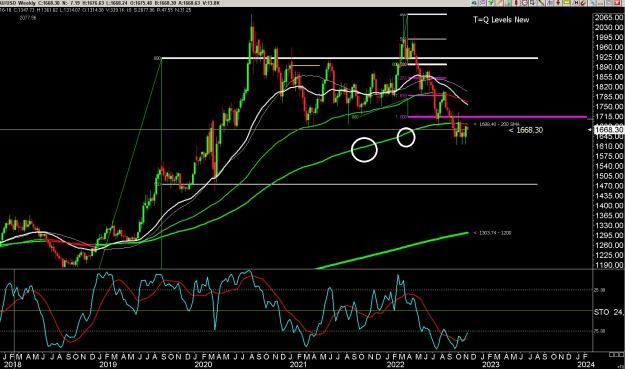625x369 pixels.
Task: Click the 2065.00 price axis label
Action: click(x=609, y=18)
